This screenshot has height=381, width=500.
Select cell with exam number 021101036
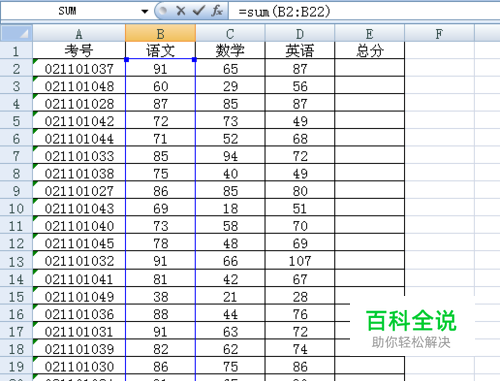point(79,314)
